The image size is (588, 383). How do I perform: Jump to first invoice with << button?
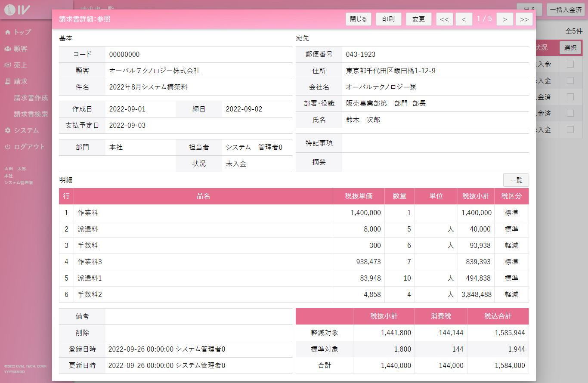coord(445,19)
